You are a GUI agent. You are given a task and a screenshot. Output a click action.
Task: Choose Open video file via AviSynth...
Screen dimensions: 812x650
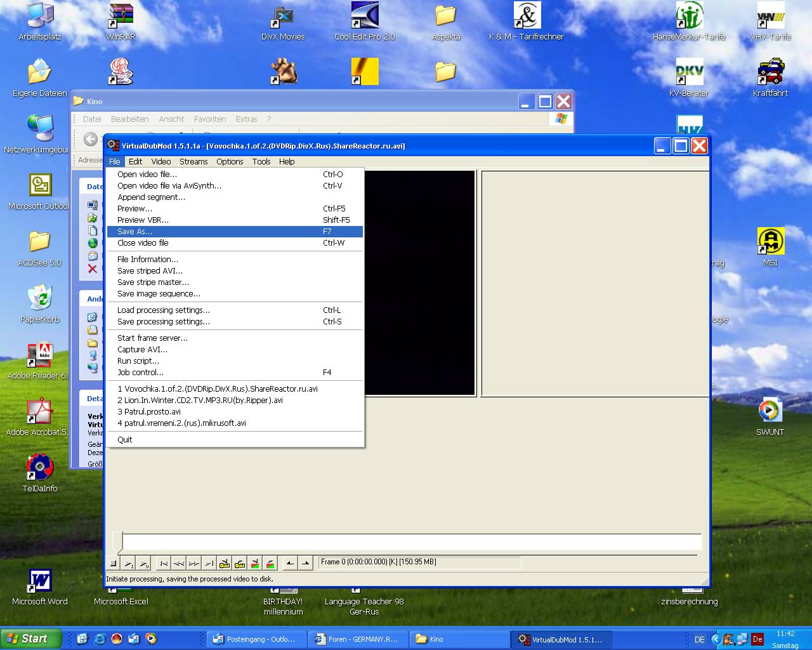coord(235,186)
